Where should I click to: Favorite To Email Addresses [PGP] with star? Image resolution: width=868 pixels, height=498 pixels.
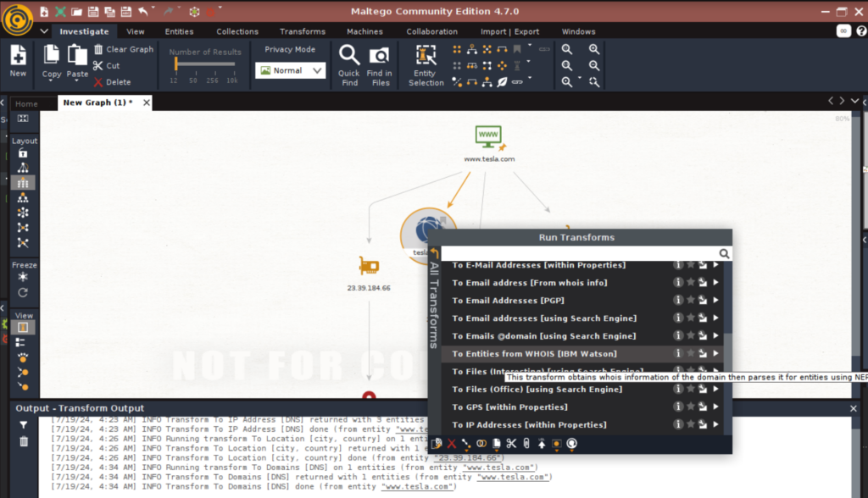(690, 301)
